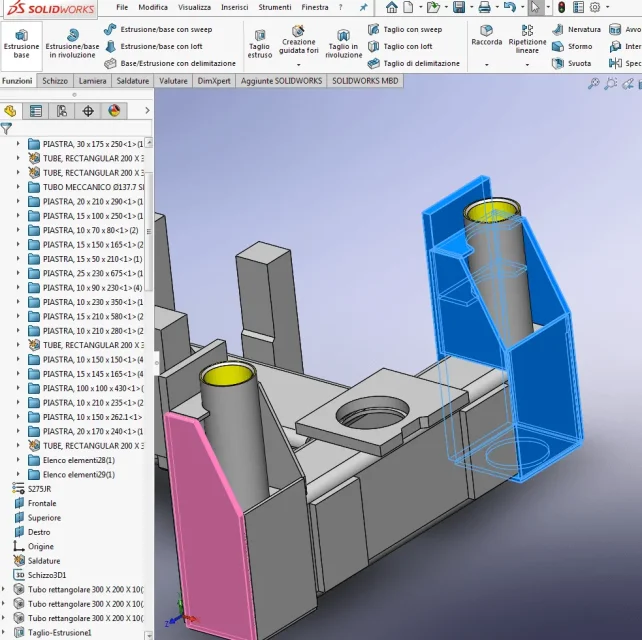Open Ripetizione lineare dropdown arrow
This screenshot has width=642, height=640.
pos(527,65)
